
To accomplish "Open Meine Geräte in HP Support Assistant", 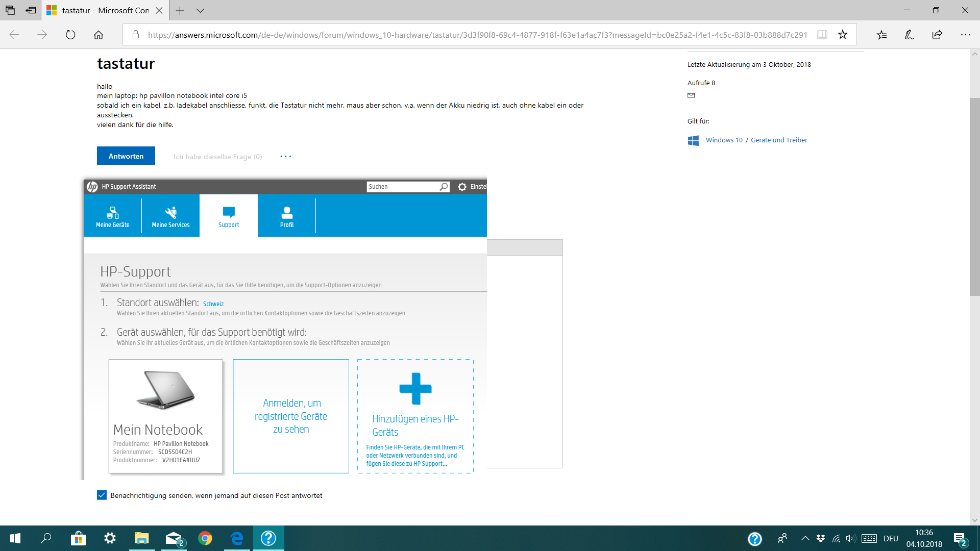I will [113, 216].
